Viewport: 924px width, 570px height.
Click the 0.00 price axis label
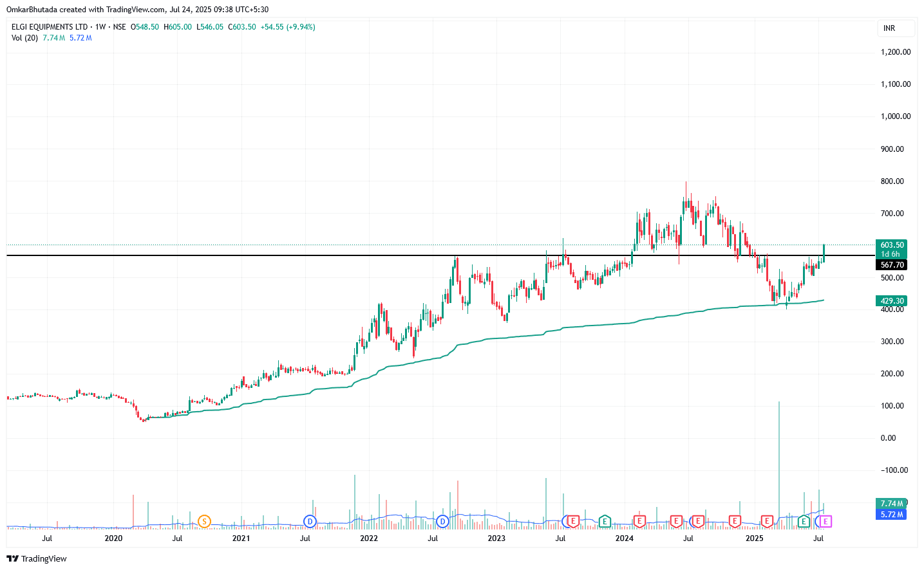[889, 438]
